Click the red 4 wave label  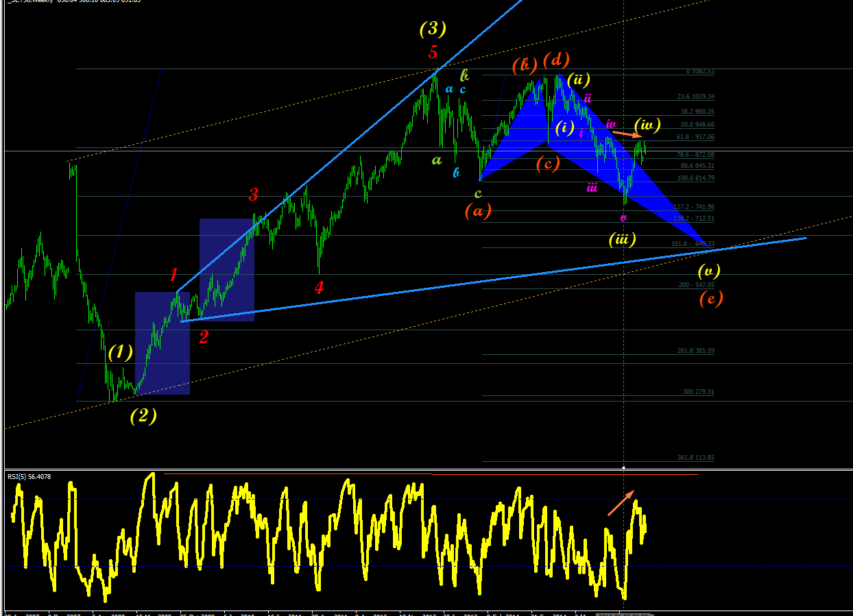(x=319, y=287)
